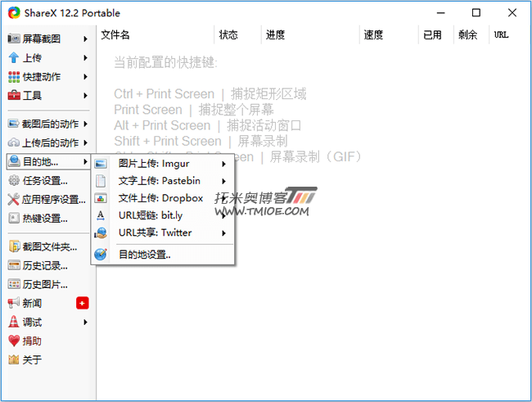Click the quick actions grid icon
This screenshot has width=532, height=402.
tap(14, 77)
